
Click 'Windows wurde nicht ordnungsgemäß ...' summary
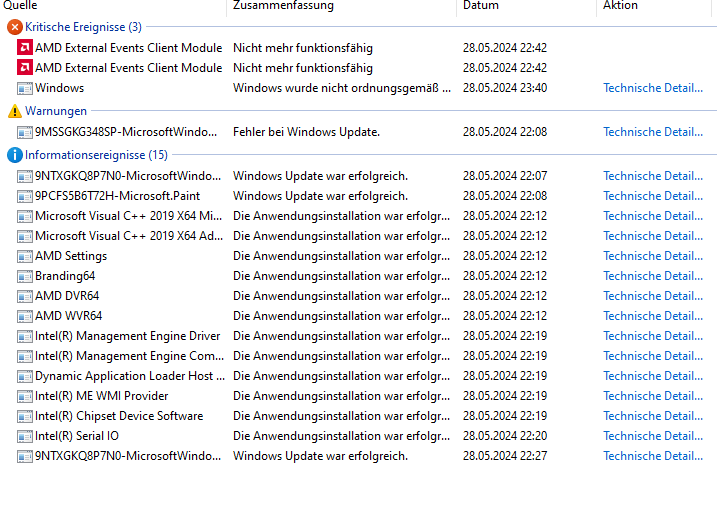(342, 88)
